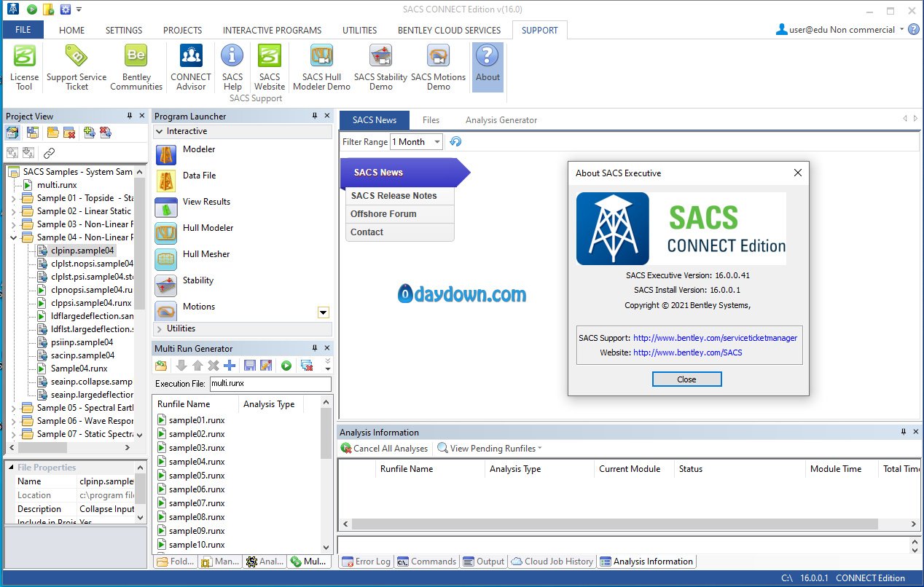The width and height of the screenshot is (924, 587).
Task: Collapse Sample 04 - Non-Linear node
Action: click(13, 237)
